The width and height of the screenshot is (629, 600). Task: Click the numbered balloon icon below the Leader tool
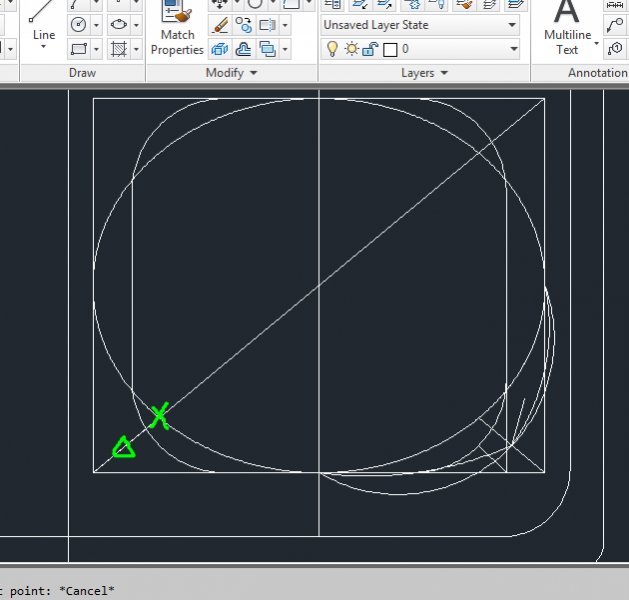tap(615, 49)
